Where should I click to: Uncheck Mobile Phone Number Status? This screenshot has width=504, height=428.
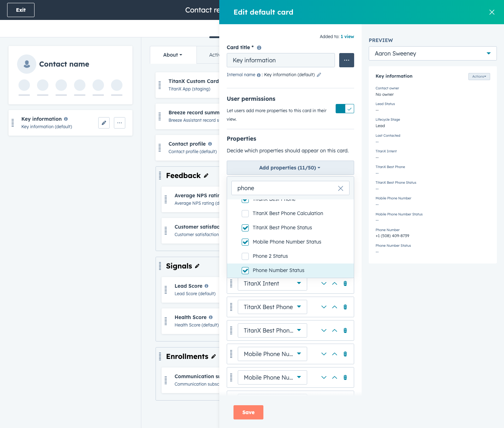click(245, 242)
